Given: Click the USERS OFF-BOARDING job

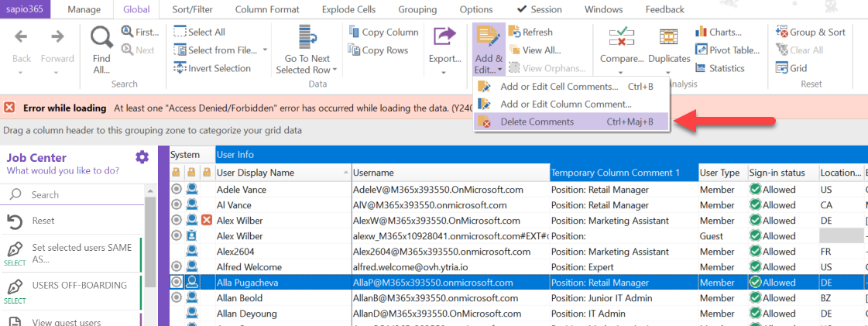Looking at the screenshot, I should (79, 285).
